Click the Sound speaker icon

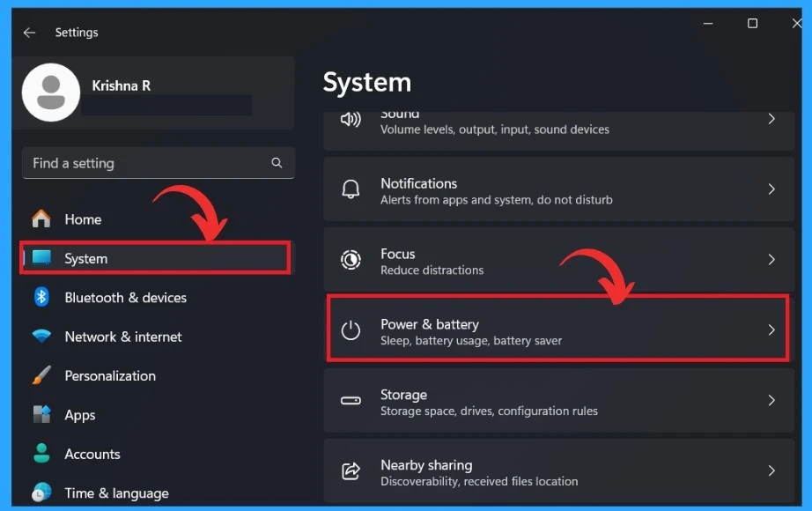(351, 120)
